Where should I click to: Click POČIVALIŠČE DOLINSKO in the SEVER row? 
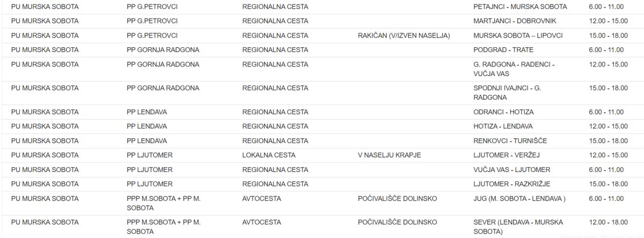[397, 222]
